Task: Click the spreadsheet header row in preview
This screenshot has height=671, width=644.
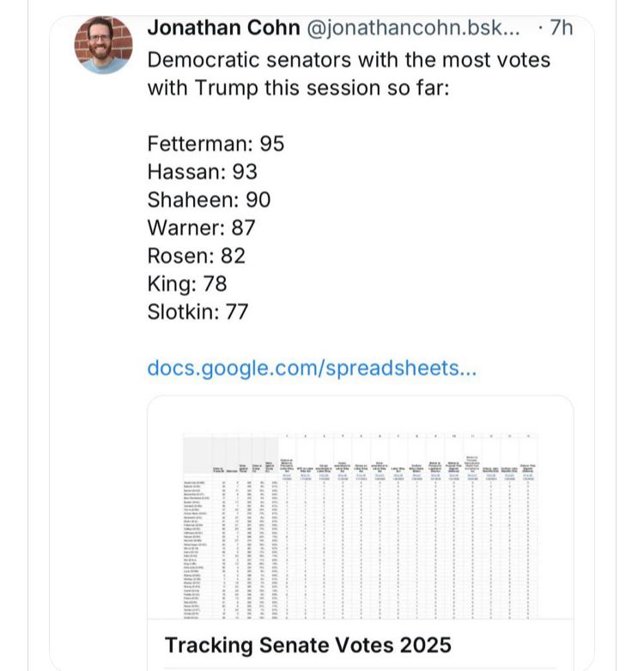Action: (x=360, y=458)
